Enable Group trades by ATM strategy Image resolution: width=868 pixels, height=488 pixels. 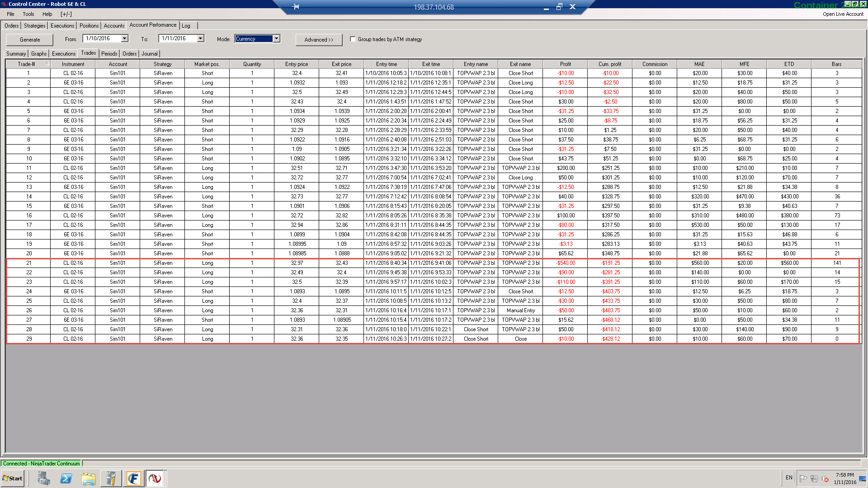click(x=353, y=39)
